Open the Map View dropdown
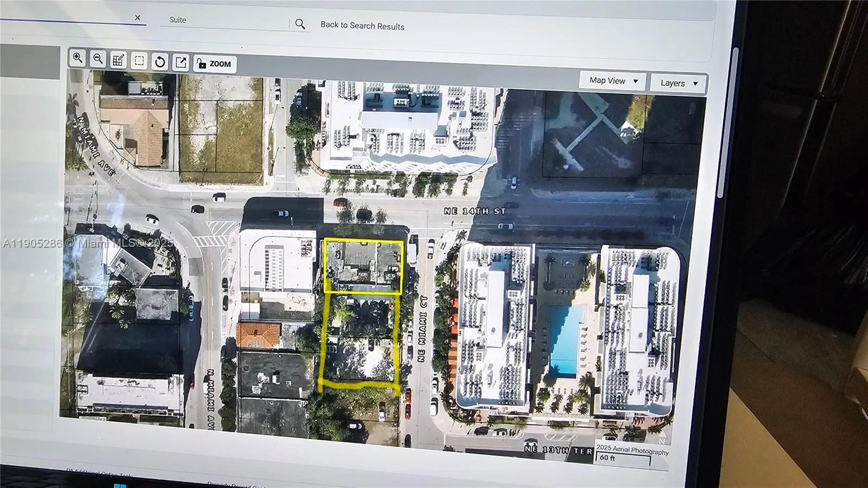 [x=611, y=80]
